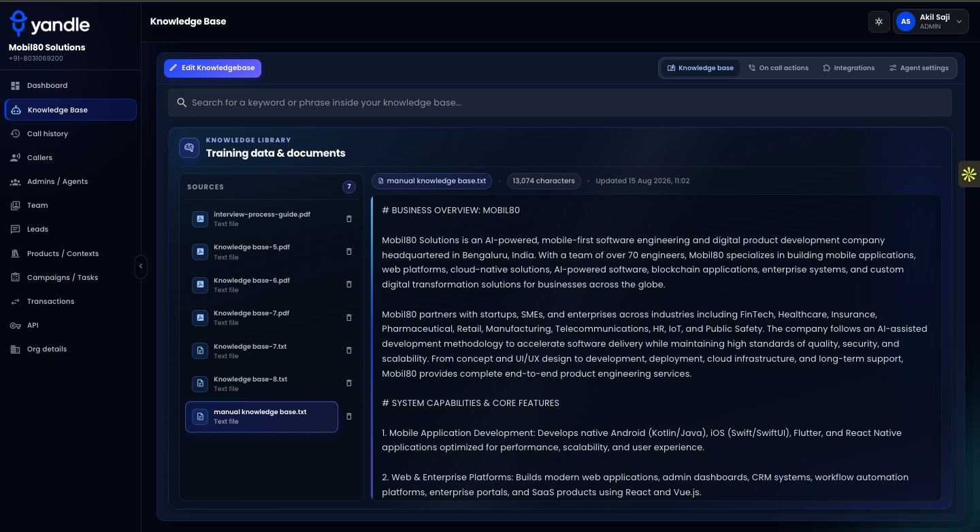The width and height of the screenshot is (980, 532).
Task: Click the yellow asterisk widget on right edge
Action: coord(969,174)
